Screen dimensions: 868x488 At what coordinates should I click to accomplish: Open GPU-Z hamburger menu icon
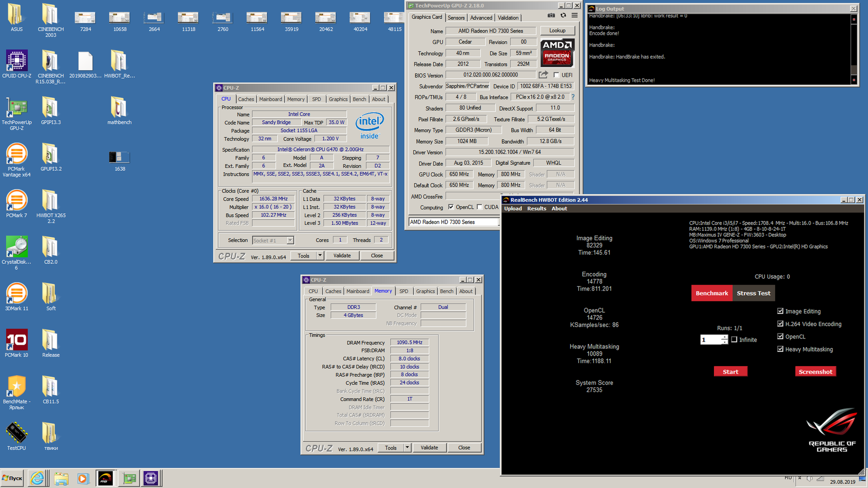(x=575, y=15)
